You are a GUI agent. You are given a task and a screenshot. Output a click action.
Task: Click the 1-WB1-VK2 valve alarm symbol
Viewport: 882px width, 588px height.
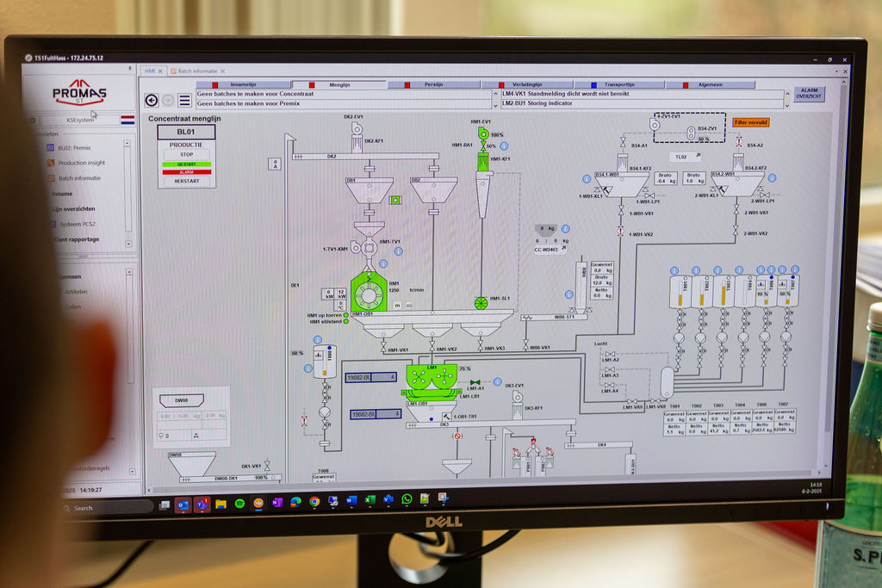click(x=620, y=231)
